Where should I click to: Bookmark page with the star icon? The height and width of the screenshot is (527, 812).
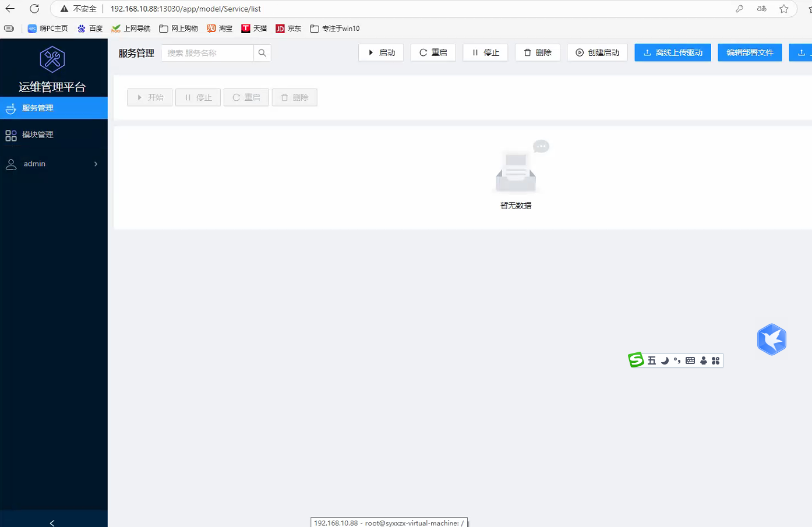coord(783,9)
